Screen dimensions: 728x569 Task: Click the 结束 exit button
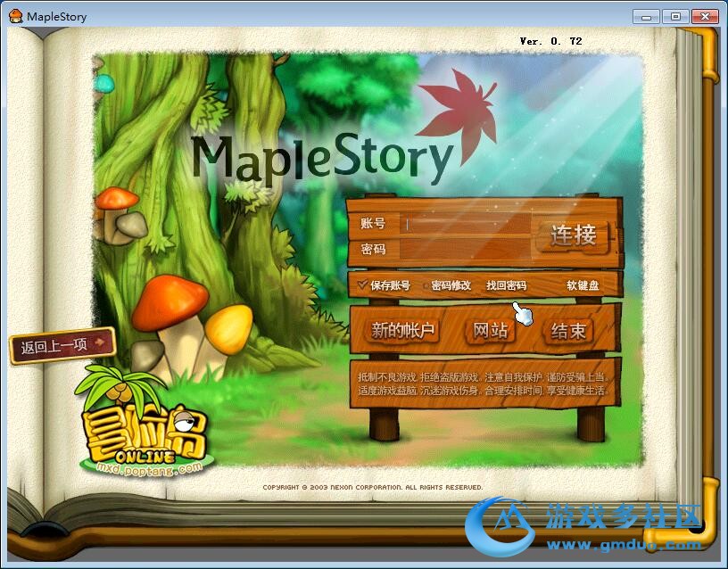pos(568,331)
